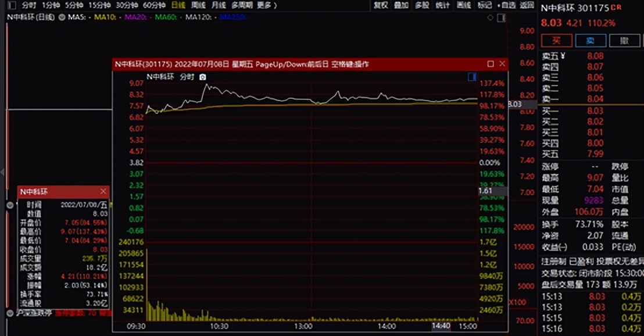Click the panel layout icon at top-left

tap(12, 5)
